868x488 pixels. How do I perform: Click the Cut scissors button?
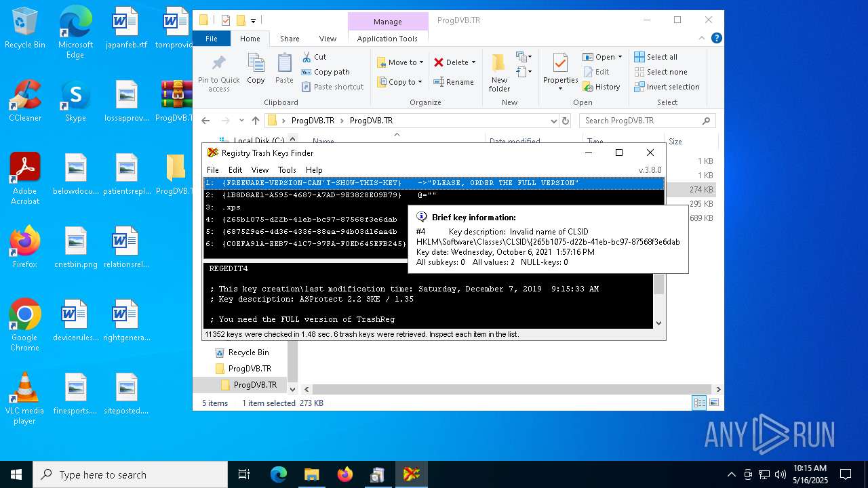[314, 57]
